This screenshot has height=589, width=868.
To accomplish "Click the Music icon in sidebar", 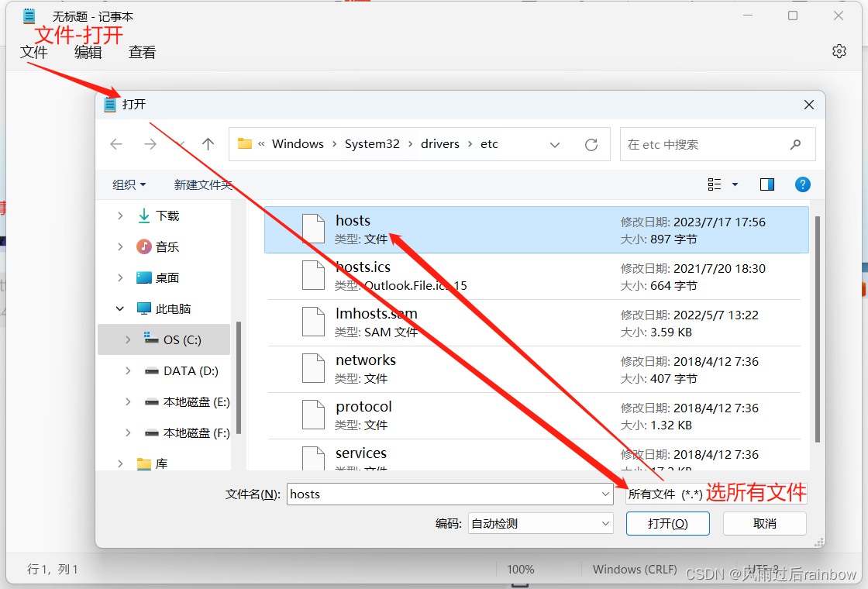I will [x=144, y=246].
